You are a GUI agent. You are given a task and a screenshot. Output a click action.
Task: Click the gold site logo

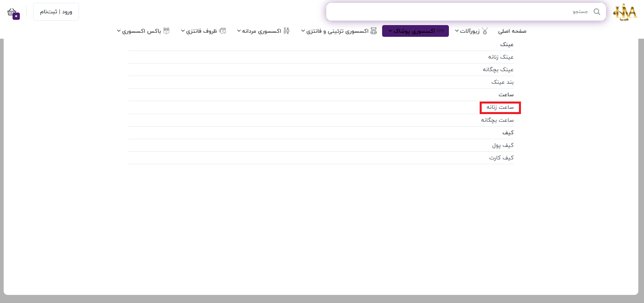coord(625,13)
